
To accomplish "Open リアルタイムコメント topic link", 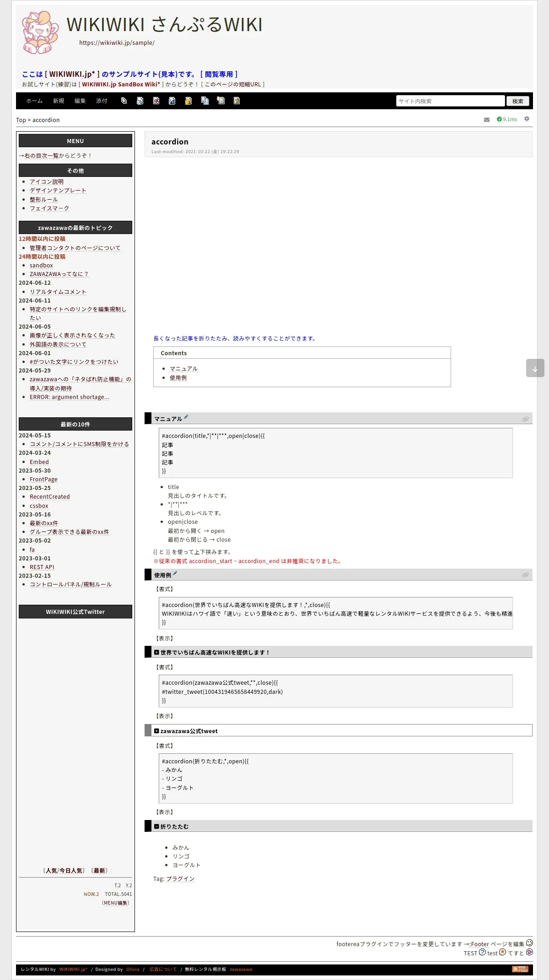I will (x=58, y=292).
